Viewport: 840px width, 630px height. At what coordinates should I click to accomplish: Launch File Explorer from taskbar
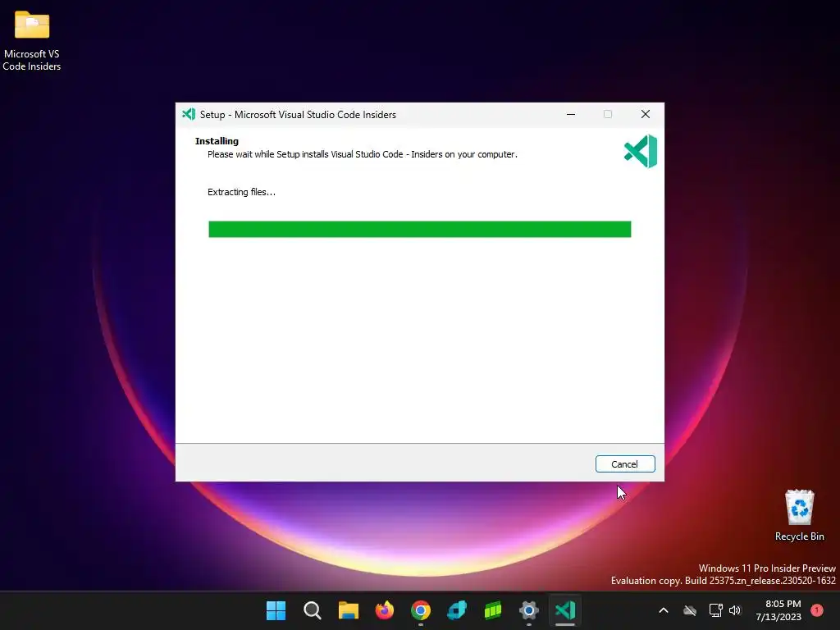pyautogui.click(x=348, y=610)
